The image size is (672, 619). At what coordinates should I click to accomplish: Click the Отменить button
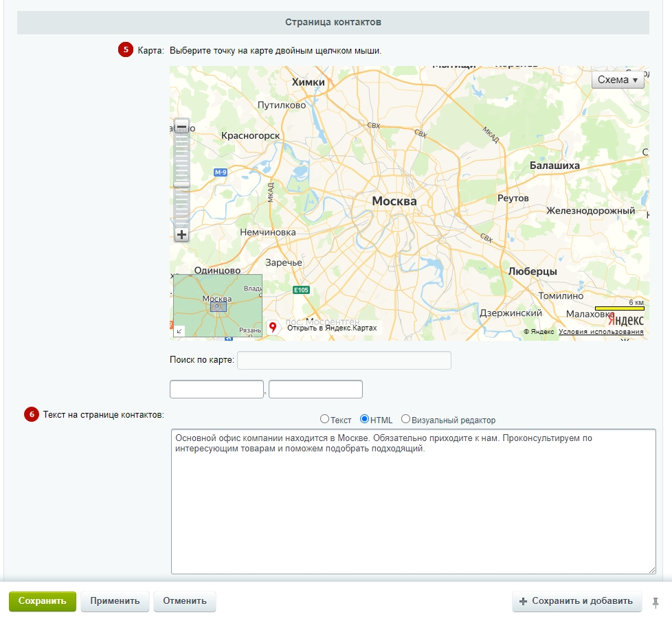[185, 601]
